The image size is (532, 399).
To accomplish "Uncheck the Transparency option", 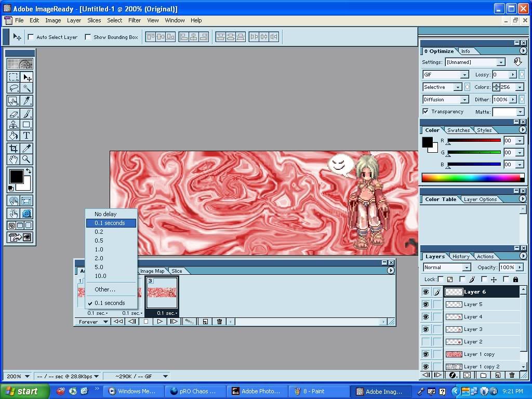I will [425, 111].
